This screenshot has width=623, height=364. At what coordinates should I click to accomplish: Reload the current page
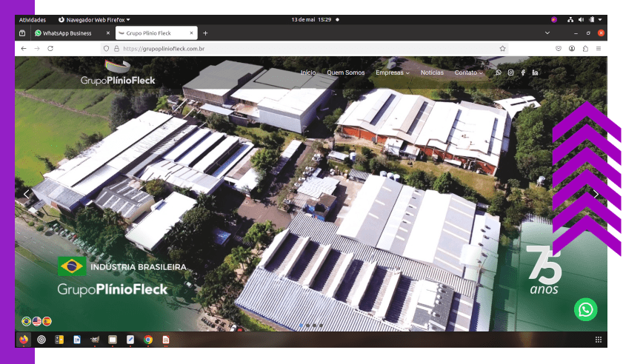click(50, 48)
